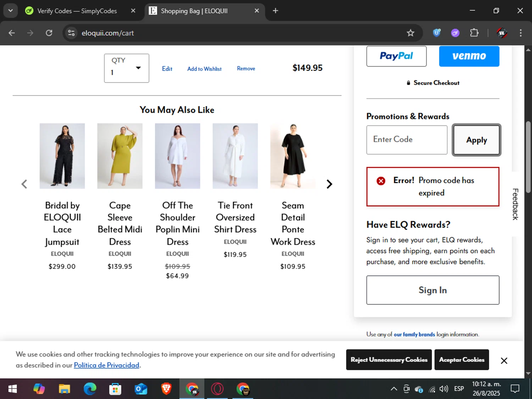
Task: Click the $149.95 item price
Action: [307, 68]
